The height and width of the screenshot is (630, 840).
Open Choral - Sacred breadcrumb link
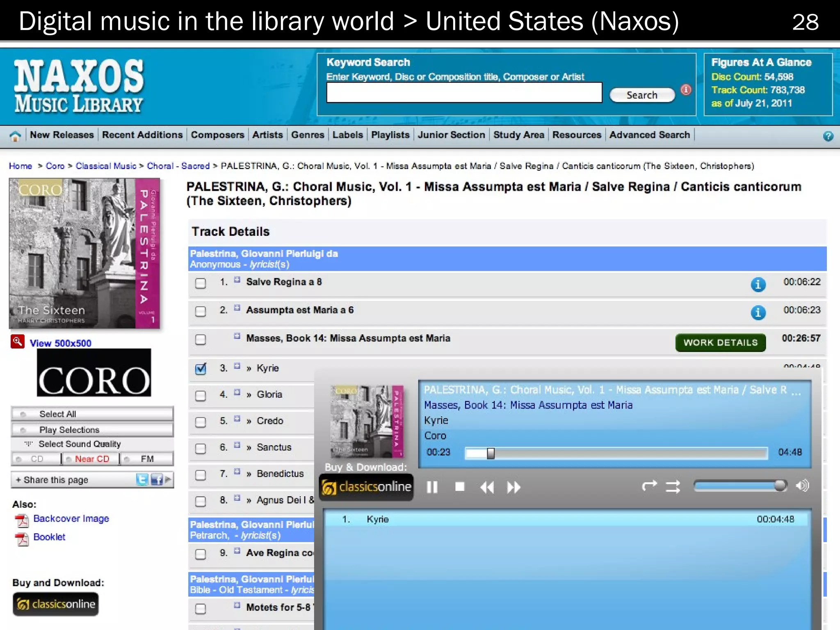point(178,166)
